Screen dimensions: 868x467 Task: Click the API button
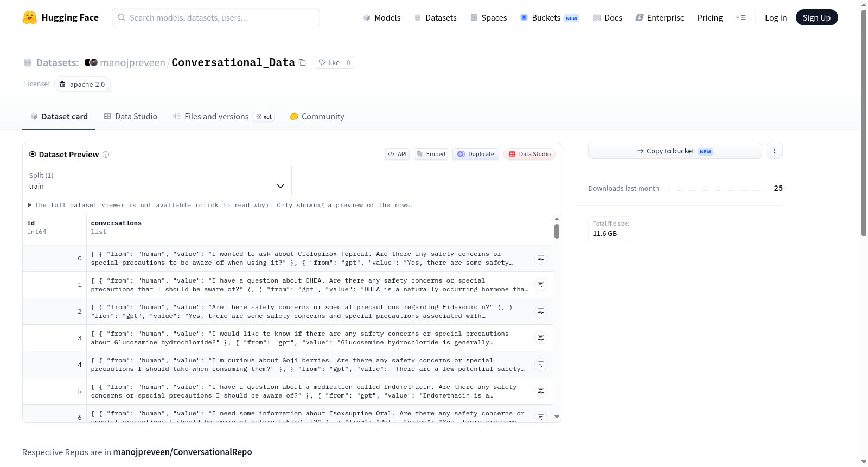397,154
